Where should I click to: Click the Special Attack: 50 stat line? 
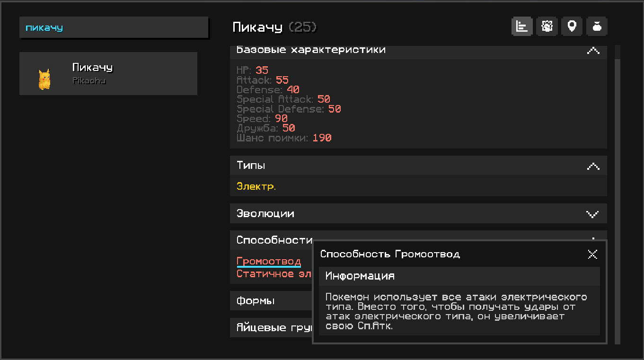click(x=283, y=99)
